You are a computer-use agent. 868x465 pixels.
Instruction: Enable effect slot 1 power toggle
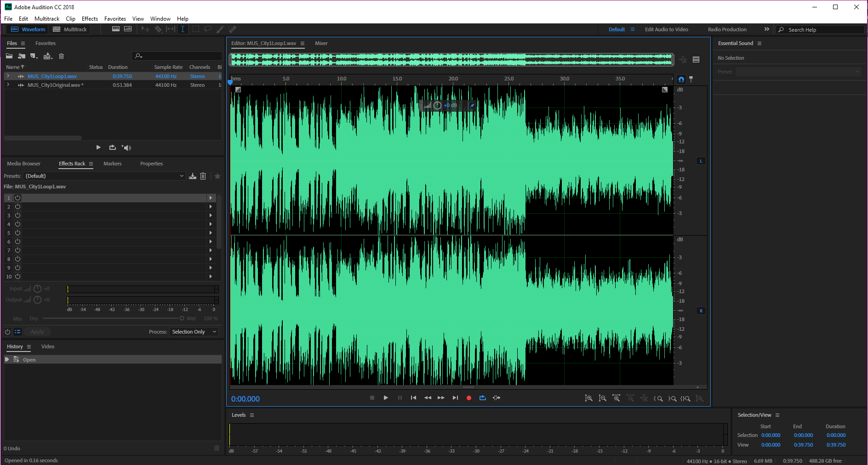(17, 198)
